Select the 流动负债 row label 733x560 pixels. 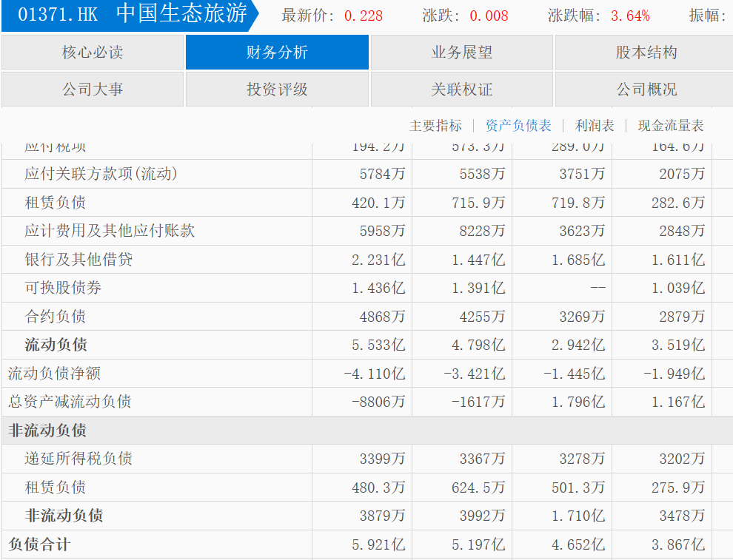coord(56,345)
